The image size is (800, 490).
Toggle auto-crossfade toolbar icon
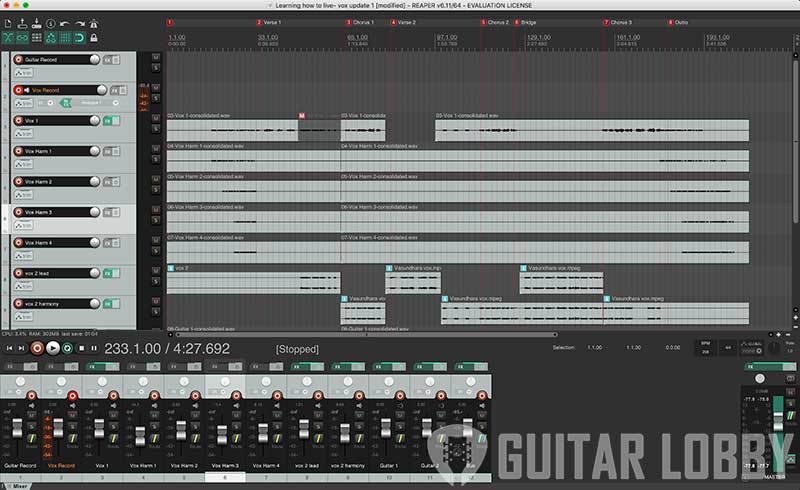click(8, 38)
